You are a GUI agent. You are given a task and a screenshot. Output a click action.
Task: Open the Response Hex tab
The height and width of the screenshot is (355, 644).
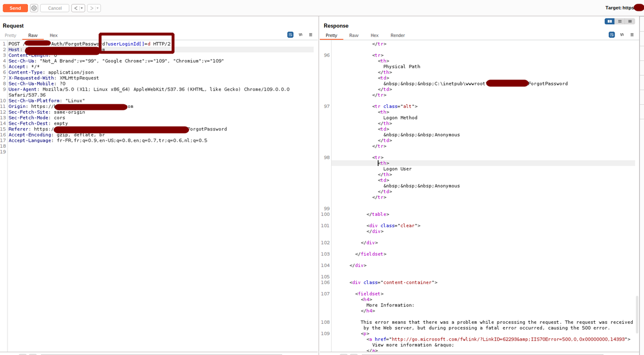(375, 35)
